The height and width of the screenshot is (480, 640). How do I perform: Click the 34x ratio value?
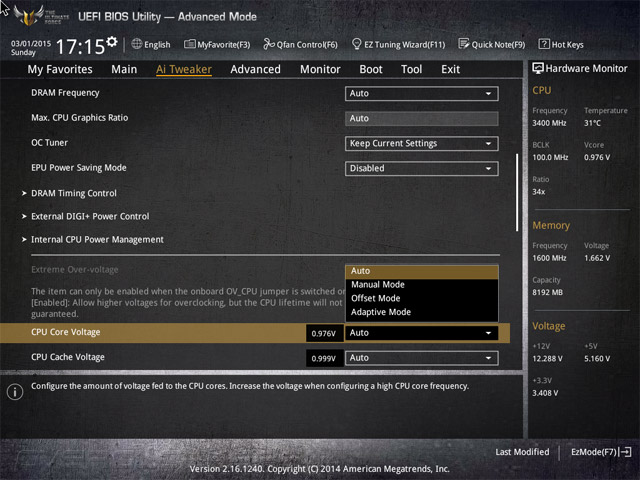pos(539,192)
